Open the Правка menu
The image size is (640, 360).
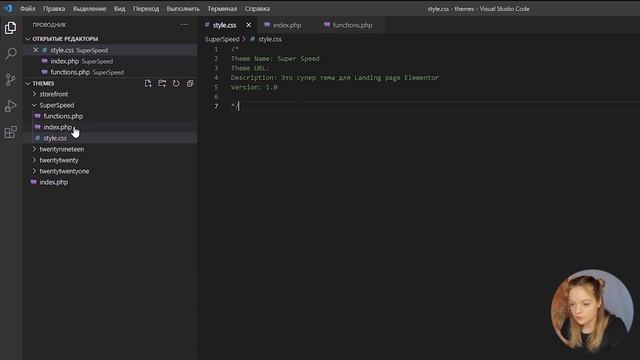(54, 9)
